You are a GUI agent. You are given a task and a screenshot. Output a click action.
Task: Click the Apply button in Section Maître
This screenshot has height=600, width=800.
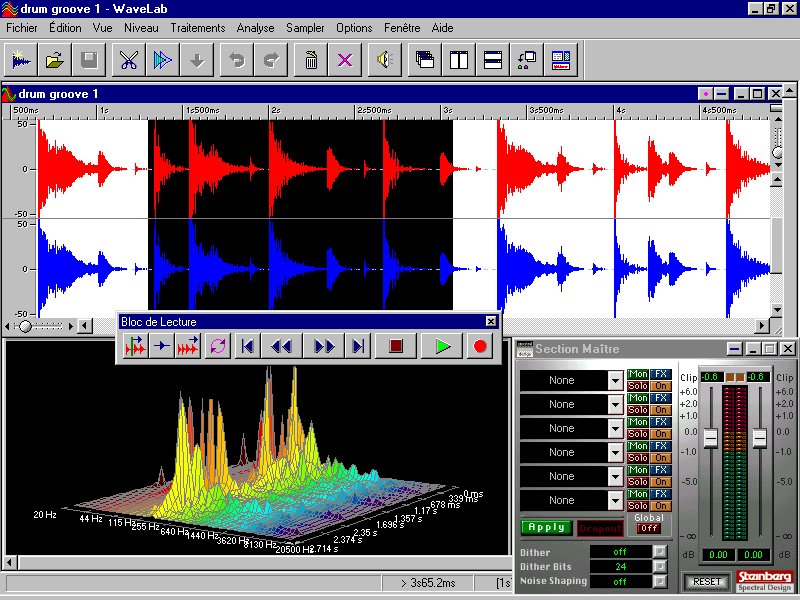click(546, 528)
